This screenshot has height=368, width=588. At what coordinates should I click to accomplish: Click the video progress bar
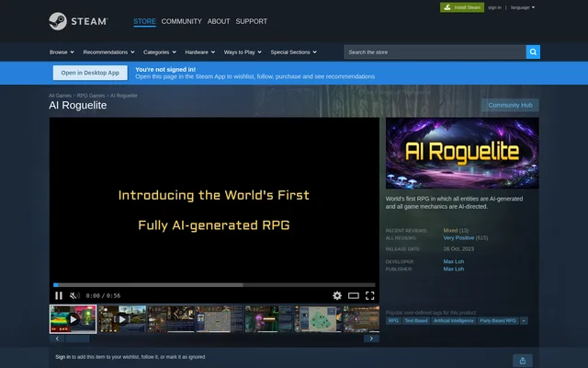(x=214, y=285)
